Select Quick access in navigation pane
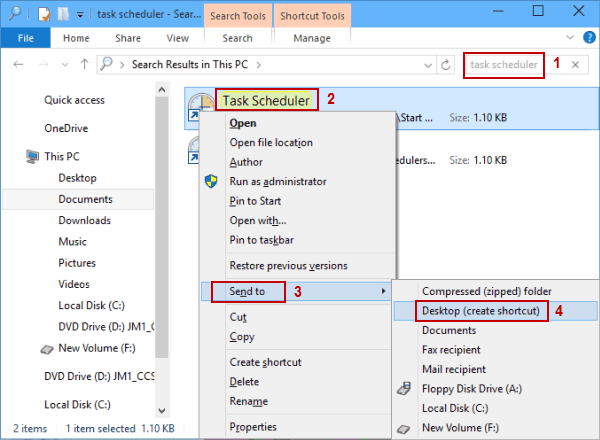The image size is (600, 440). click(74, 100)
